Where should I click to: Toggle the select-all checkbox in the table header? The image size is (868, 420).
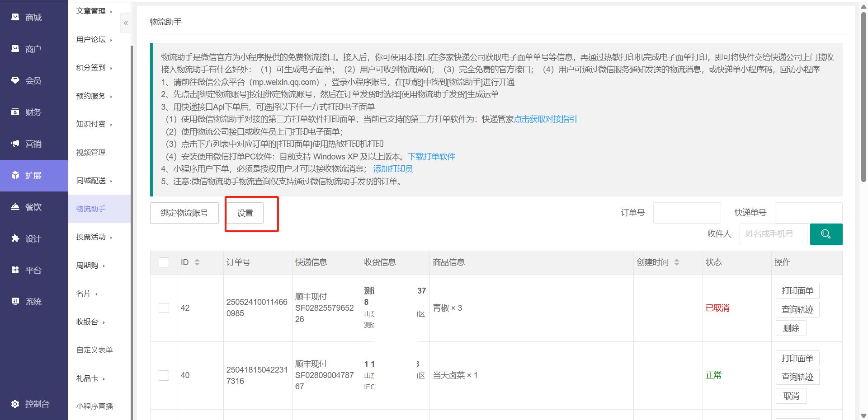pyautogui.click(x=164, y=262)
